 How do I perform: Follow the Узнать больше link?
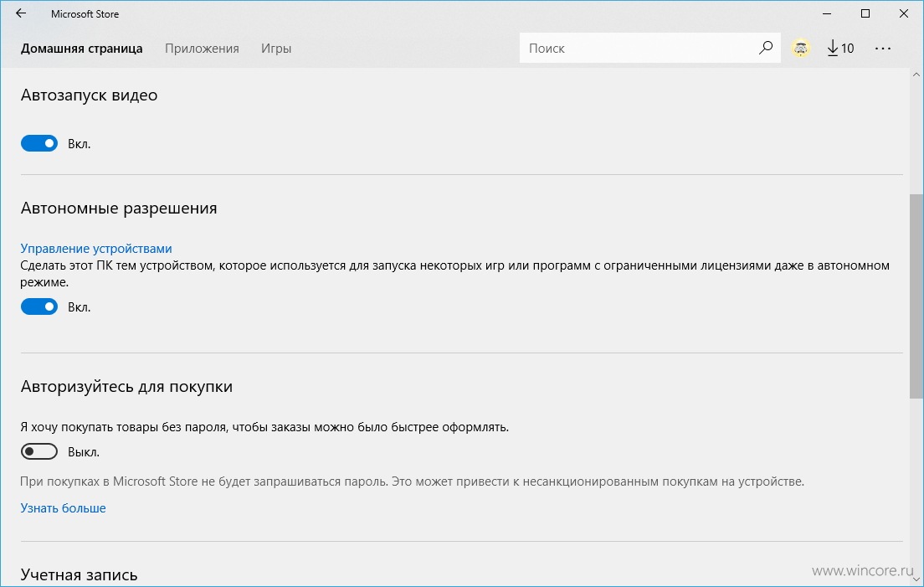tap(63, 508)
